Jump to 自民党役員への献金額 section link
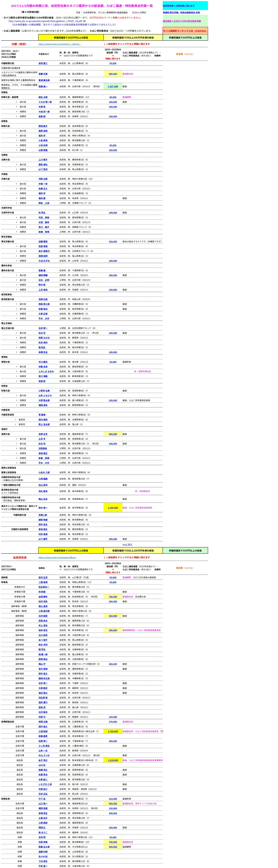Image resolution: width=278 pixels, height=868 pixels. pos(179,6)
